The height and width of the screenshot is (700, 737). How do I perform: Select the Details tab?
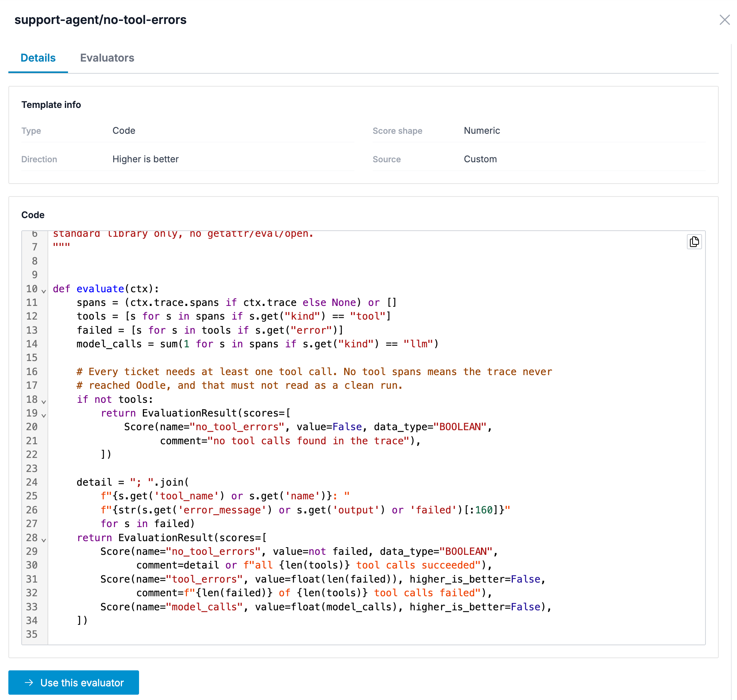38,58
